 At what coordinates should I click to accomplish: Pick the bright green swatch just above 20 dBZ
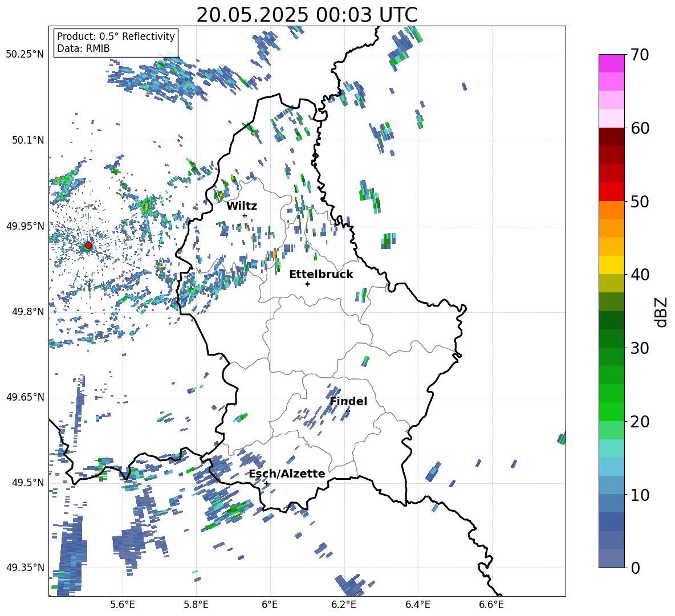611,411
